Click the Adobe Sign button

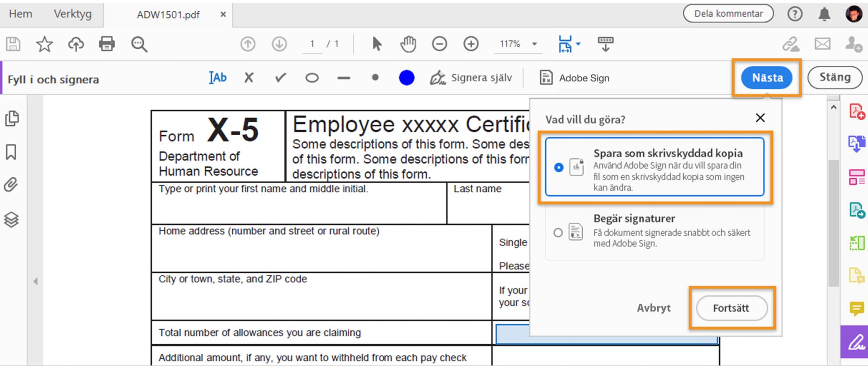coord(575,78)
